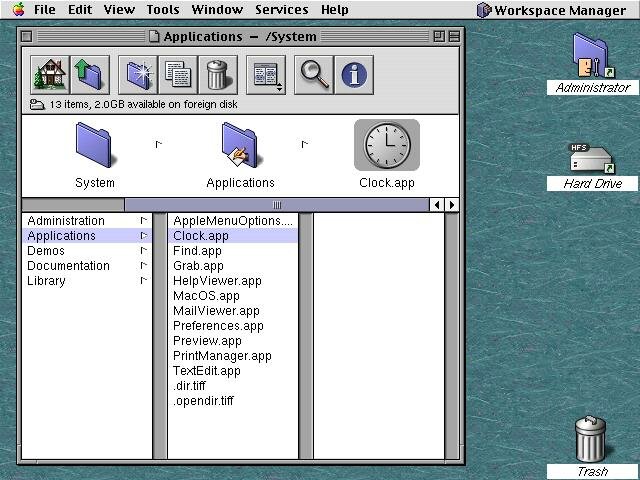This screenshot has height=480, width=640.
Task: Select the Demos folder
Action: coord(87,251)
